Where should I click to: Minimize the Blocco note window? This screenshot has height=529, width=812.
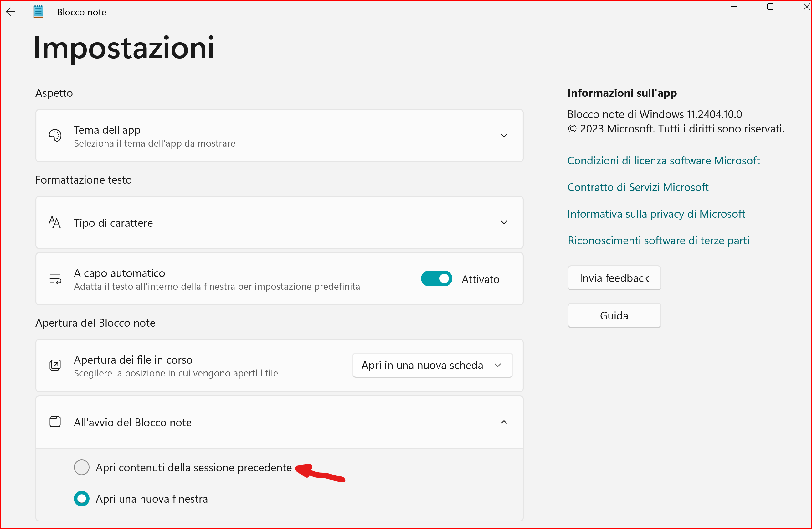pyautogui.click(x=735, y=7)
